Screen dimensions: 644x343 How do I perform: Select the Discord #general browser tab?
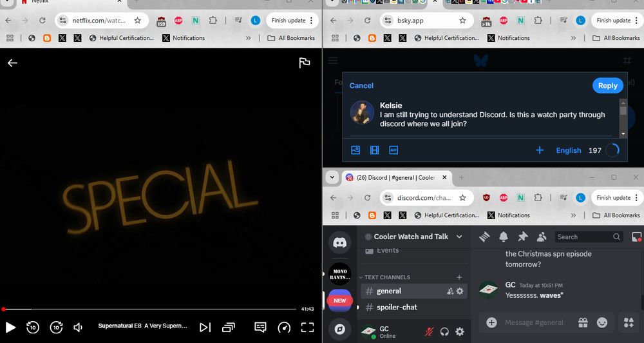click(x=397, y=178)
